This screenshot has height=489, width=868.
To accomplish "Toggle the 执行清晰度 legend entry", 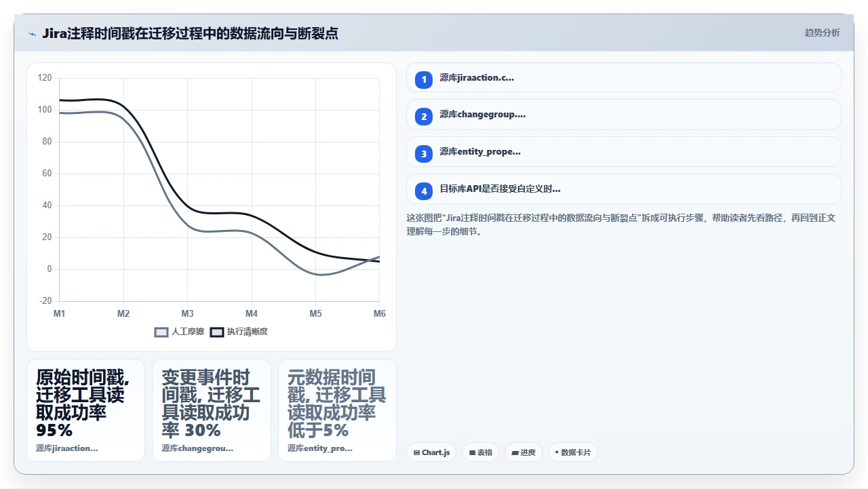I will point(239,332).
